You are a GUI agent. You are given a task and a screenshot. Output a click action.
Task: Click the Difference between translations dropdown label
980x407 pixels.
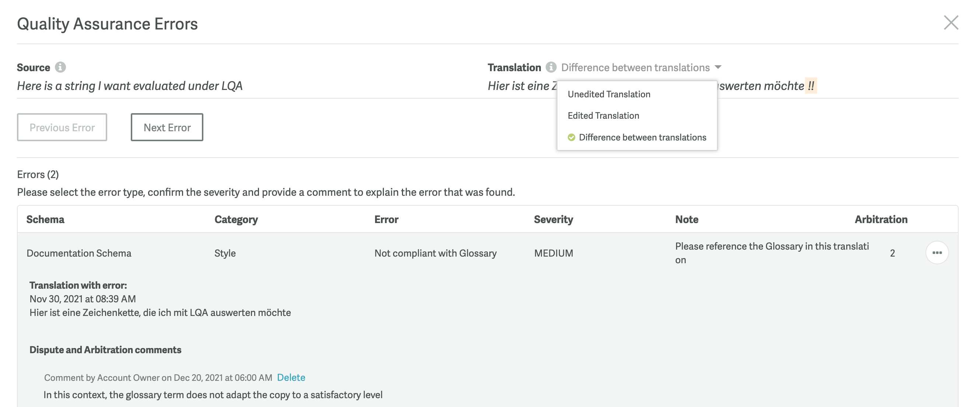click(635, 67)
